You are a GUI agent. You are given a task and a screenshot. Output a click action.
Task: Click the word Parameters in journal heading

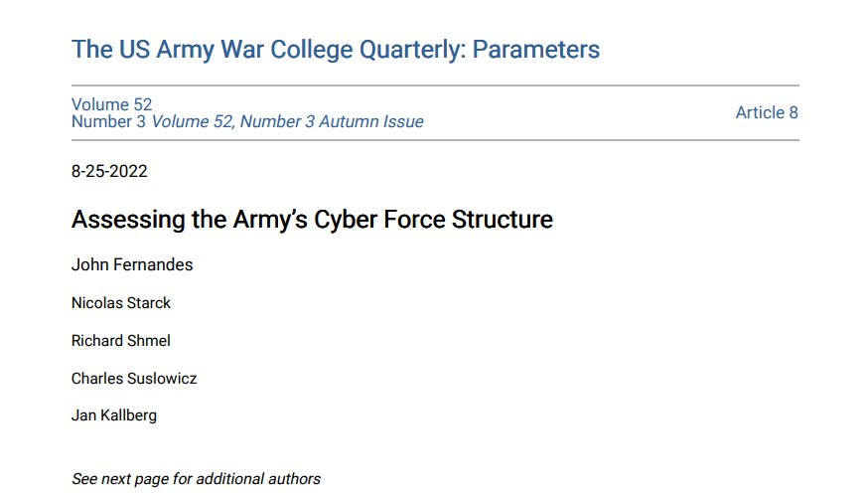point(536,50)
